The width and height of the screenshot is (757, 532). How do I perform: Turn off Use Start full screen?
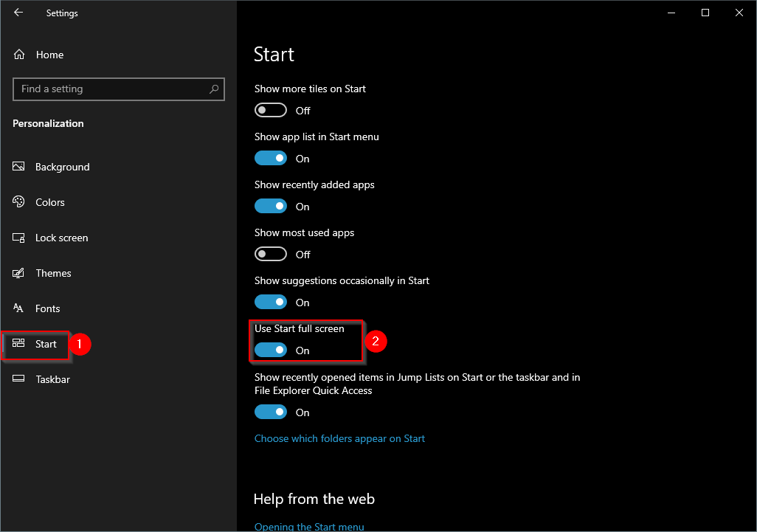pyautogui.click(x=271, y=350)
